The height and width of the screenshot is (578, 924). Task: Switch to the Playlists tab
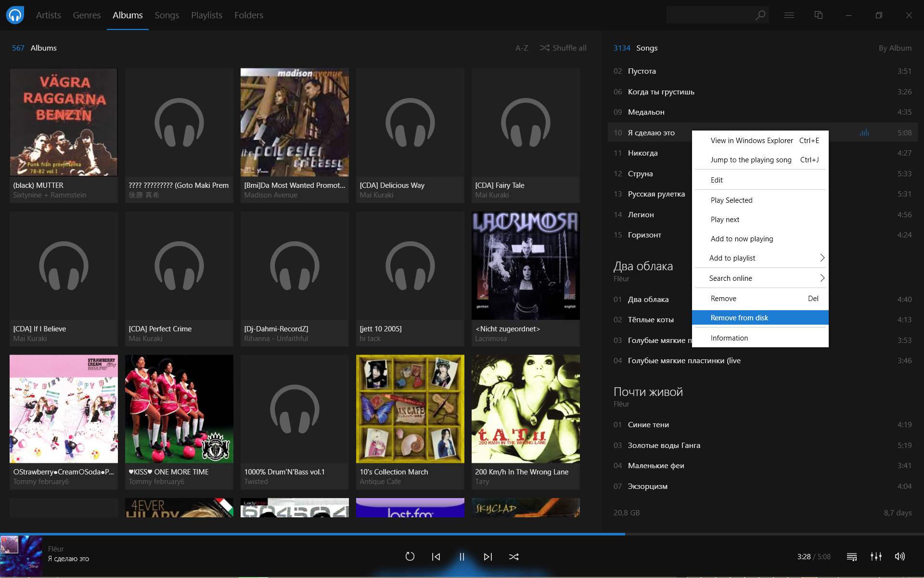[206, 15]
